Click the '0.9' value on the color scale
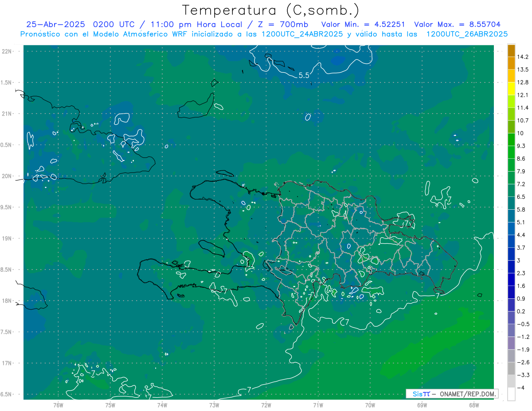Screen dimensions: 532x411 (520, 298)
